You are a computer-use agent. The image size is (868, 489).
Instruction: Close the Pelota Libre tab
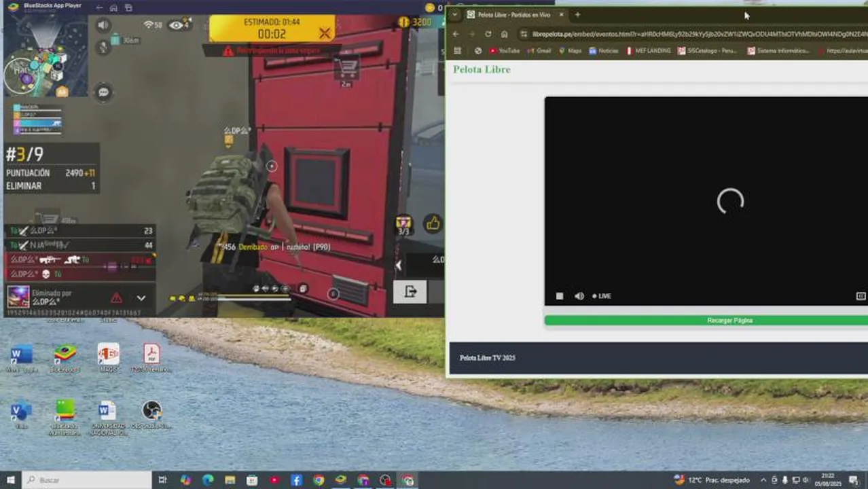(561, 14)
